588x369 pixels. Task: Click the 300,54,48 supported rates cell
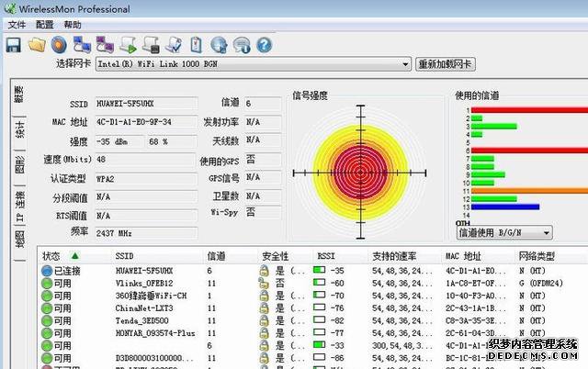pyautogui.click(x=402, y=345)
